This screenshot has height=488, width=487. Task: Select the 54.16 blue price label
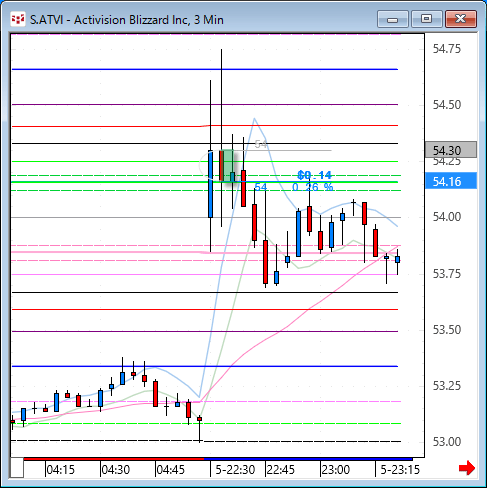coord(451,182)
